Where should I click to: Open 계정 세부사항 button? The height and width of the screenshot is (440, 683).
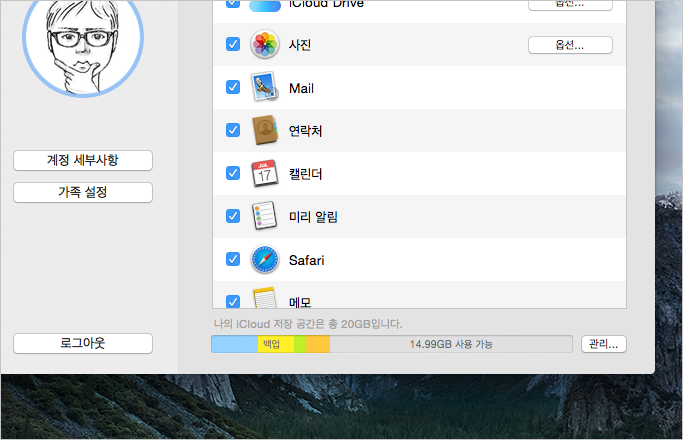[83, 160]
